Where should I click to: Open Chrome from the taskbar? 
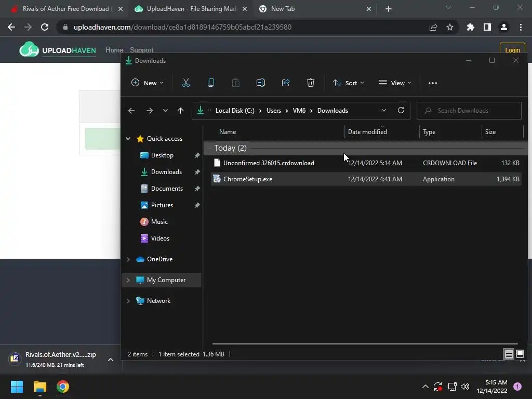pyautogui.click(x=63, y=387)
